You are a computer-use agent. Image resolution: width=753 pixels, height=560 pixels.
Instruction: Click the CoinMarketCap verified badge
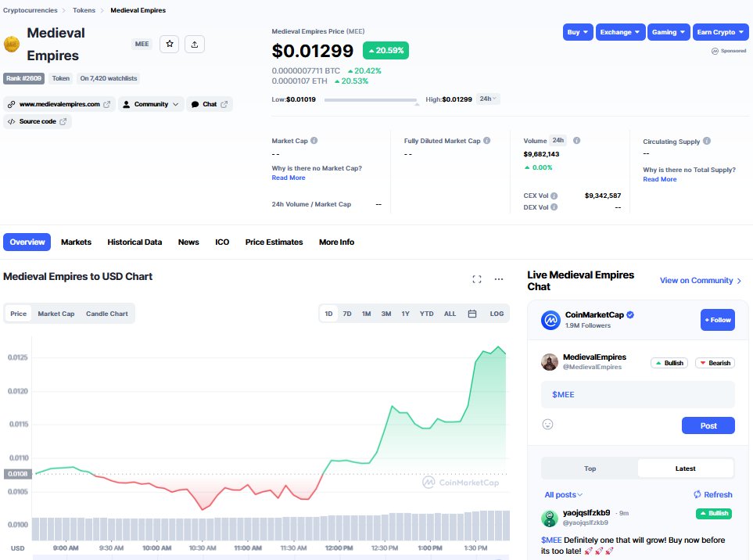pos(630,314)
